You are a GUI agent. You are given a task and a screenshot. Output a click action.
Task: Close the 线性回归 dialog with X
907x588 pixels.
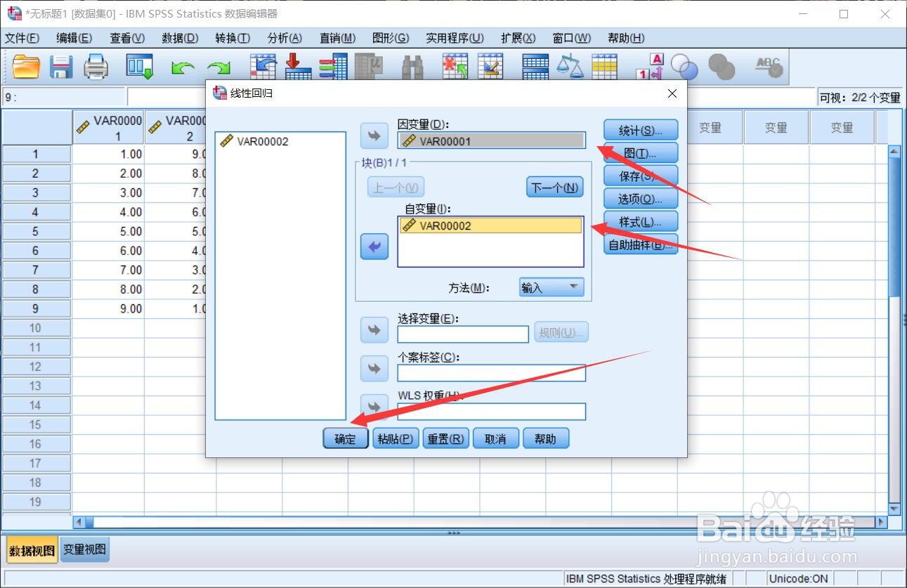(x=672, y=93)
